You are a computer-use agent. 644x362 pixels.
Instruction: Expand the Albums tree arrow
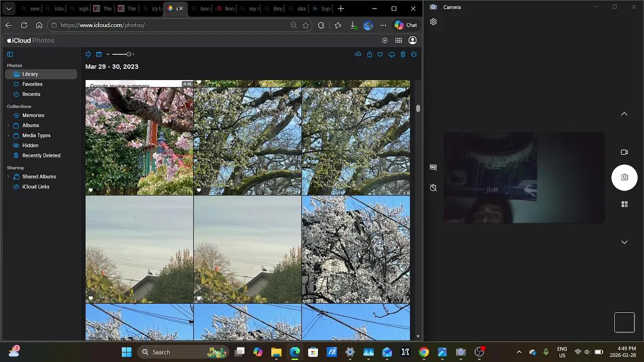8,125
